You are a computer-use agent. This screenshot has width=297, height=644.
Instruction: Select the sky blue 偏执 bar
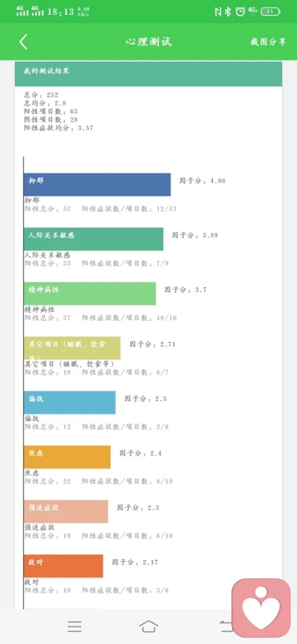click(69, 402)
